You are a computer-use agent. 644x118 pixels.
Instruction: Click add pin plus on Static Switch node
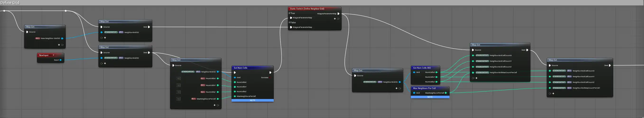point(335,19)
